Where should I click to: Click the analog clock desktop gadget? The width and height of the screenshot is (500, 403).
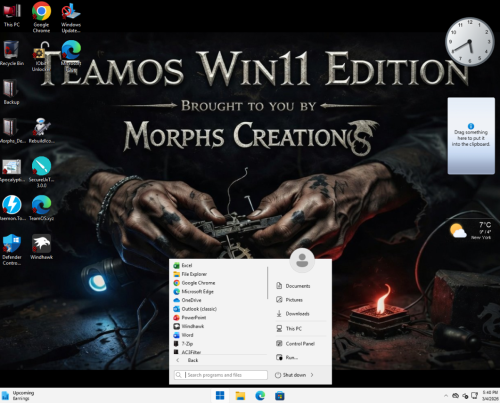(469, 42)
